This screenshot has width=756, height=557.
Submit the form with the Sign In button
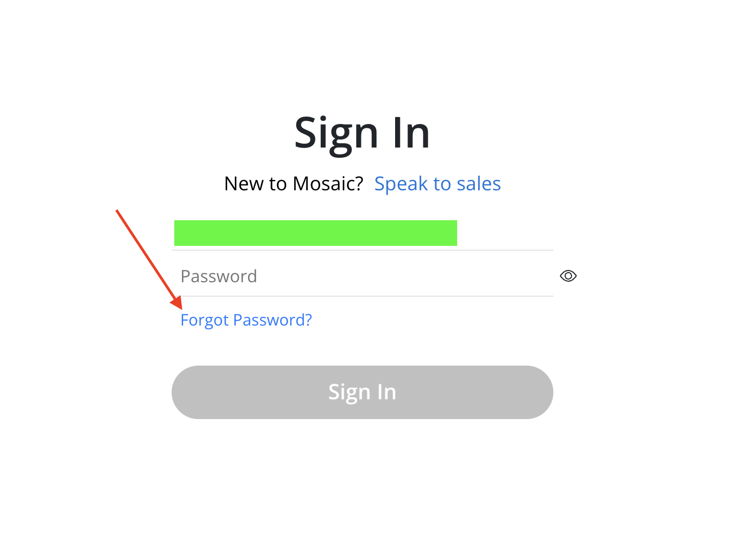pyautogui.click(x=362, y=392)
